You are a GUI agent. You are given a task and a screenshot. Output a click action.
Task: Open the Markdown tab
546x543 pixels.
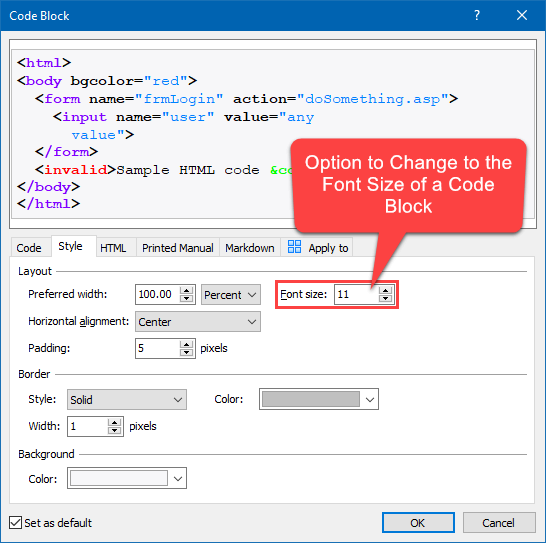[250, 248]
